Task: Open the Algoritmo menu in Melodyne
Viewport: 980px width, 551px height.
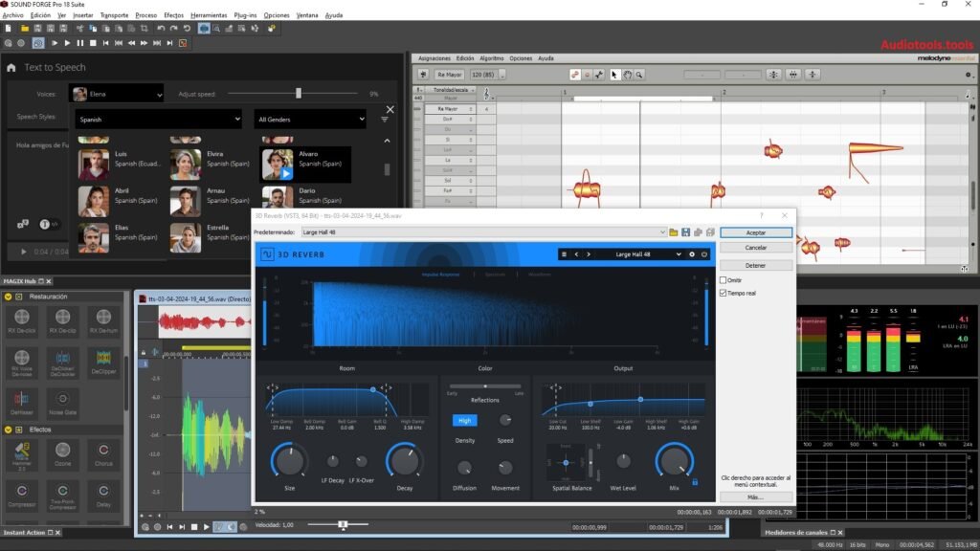Action: tap(494, 59)
